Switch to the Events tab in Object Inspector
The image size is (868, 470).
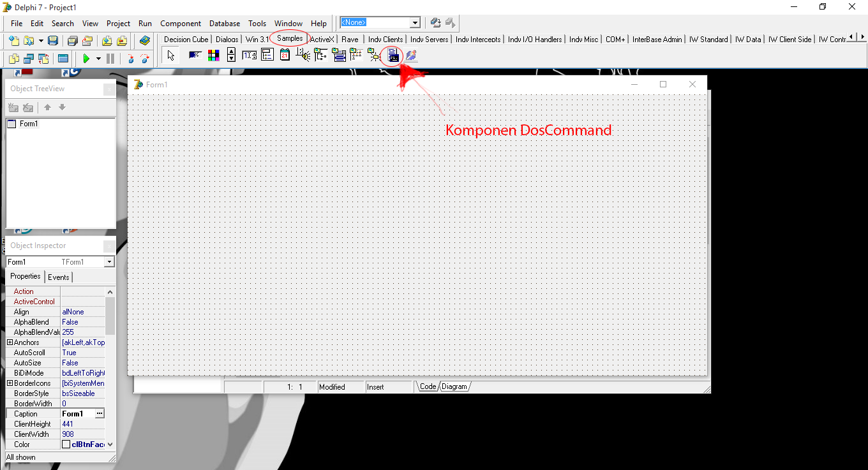click(x=59, y=277)
